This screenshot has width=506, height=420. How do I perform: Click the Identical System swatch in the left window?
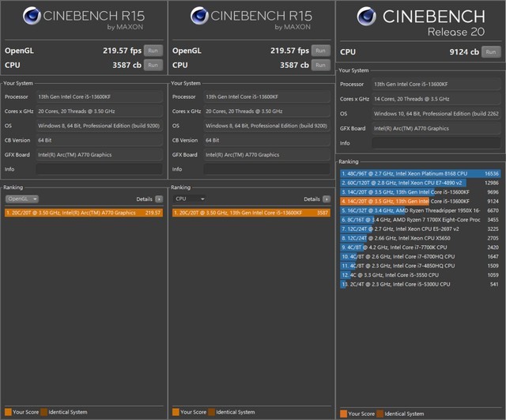pyautogui.click(x=44, y=412)
